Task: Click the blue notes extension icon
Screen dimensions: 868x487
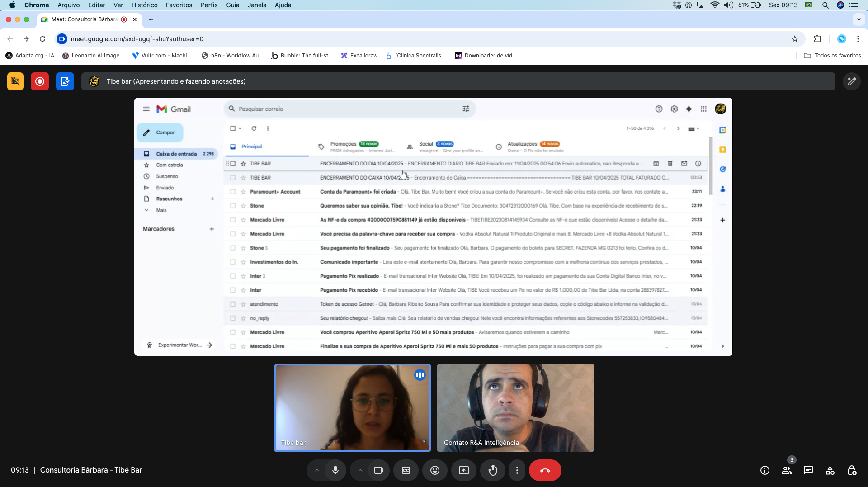Action: pyautogui.click(x=65, y=81)
